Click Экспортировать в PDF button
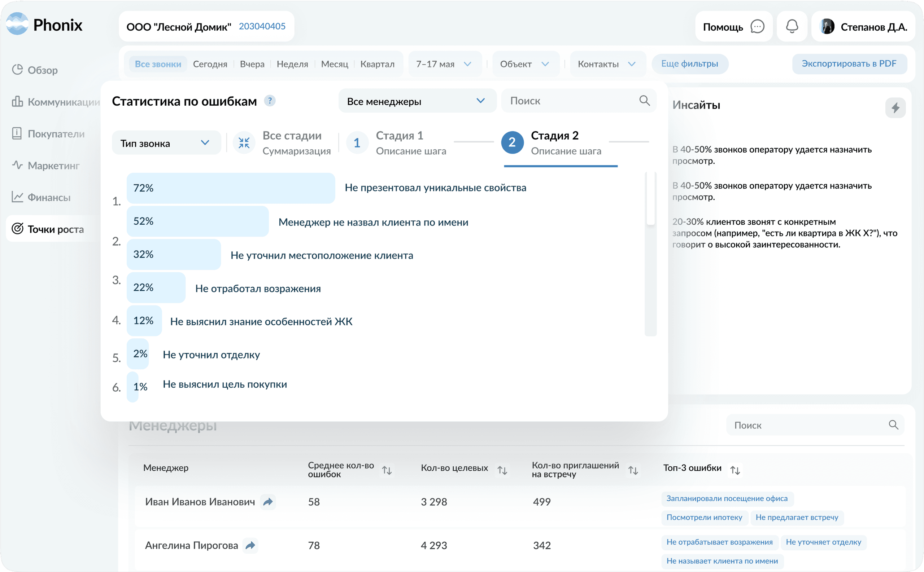Screen dimensions: 924x572 pos(849,63)
